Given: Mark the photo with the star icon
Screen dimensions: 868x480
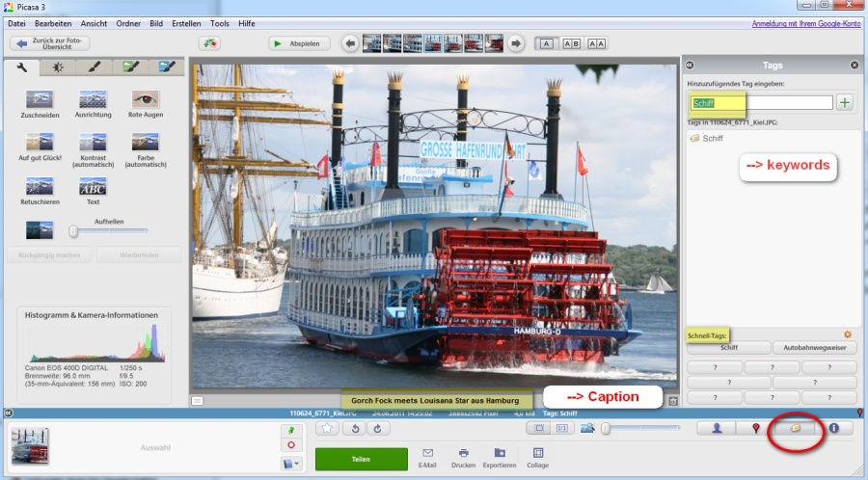Looking at the screenshot, I should tap(327, 428).
